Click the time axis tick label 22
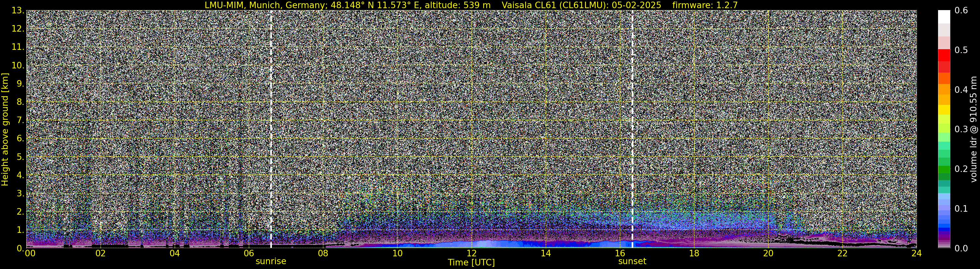Viewport: 980px width, 269px height. pyautogui.click(x=842, y=254)
